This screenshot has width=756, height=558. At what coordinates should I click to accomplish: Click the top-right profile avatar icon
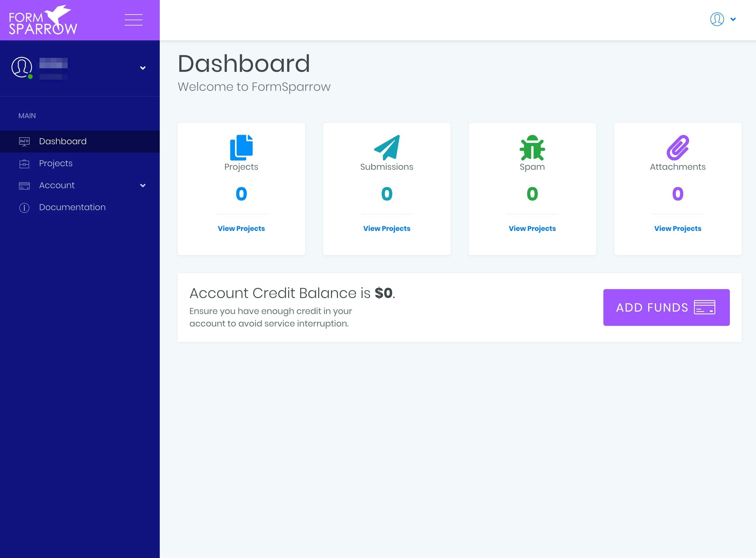coord(717,19)
